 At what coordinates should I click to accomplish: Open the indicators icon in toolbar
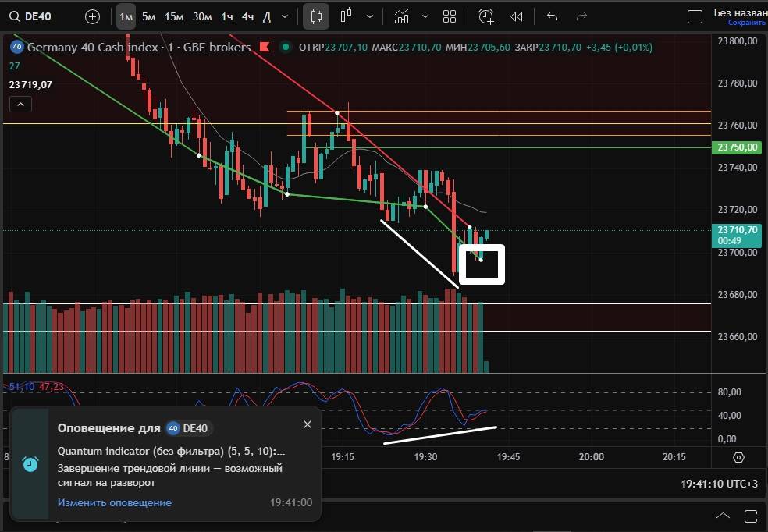click(402, 16)
